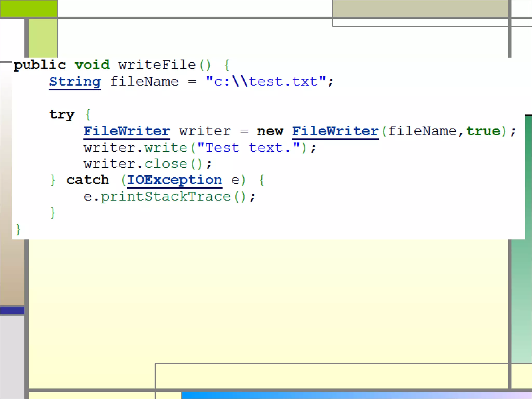
Task: Click the FileWriter link before 'writer ='
Action: click(x=127, y=131)
